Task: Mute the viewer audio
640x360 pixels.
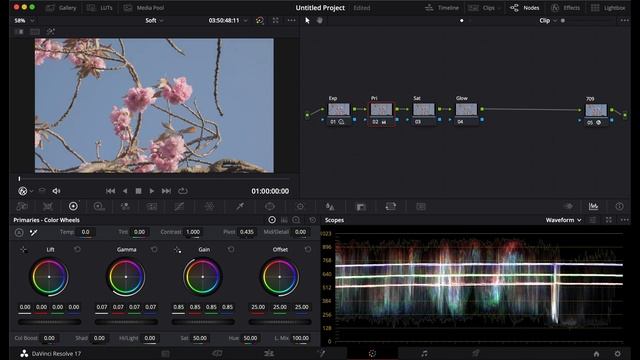Action: click(x=56, y=191)
